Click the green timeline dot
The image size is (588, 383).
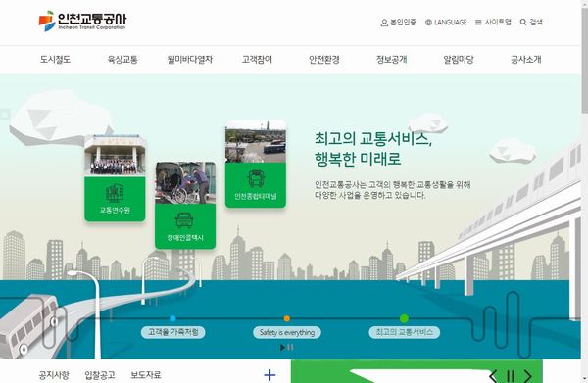(404, 318)
